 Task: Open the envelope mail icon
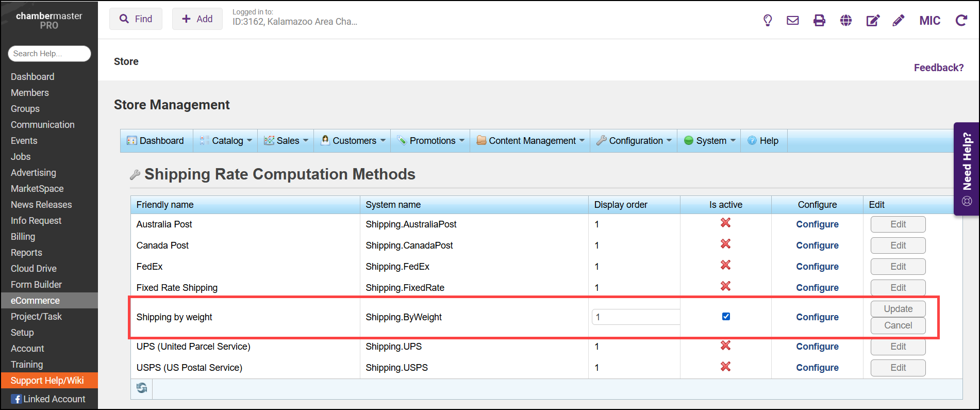click(793, 21)
